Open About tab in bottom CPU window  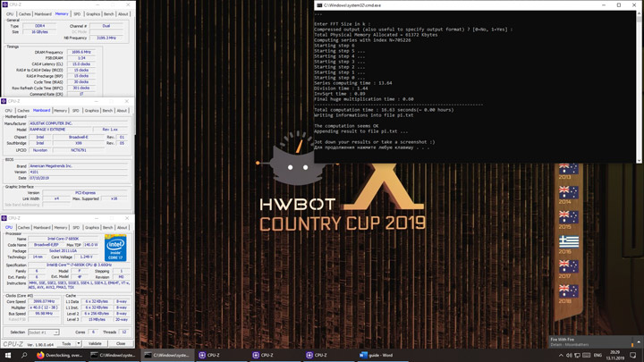tap(123, 227)
